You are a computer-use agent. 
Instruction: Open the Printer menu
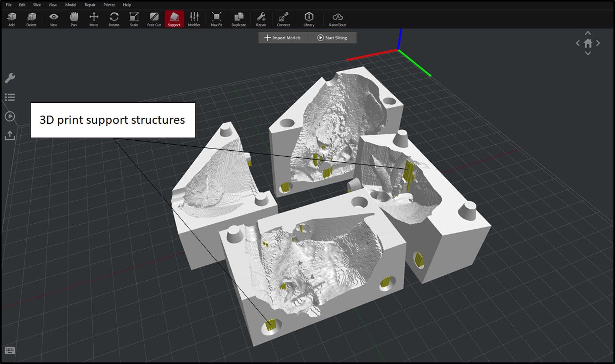coord(109,5)
